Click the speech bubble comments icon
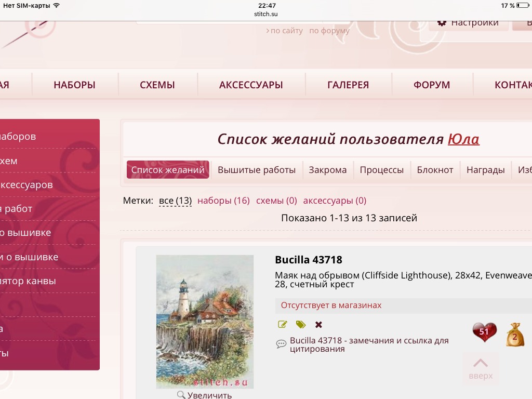This screenshot has height=399, width=532. (281, 344)
